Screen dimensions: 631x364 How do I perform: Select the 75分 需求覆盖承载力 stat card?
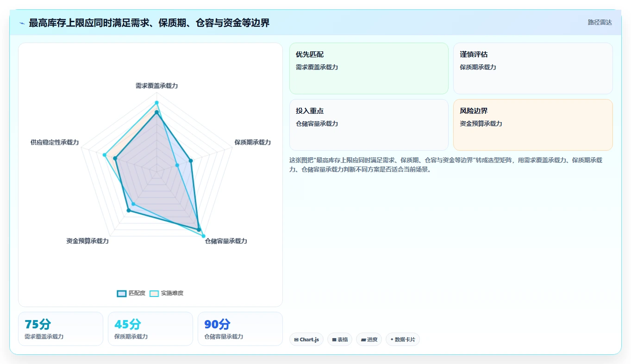pos(61,329)
